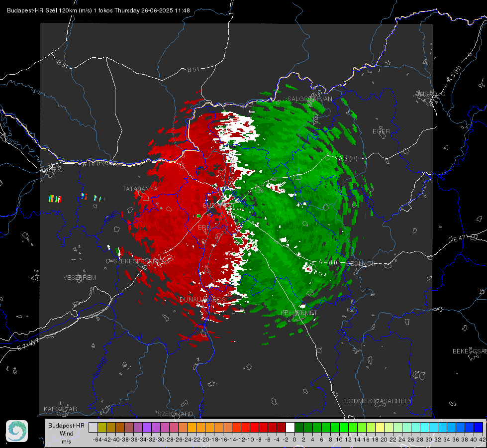Click the SALGÓTARJÁN city label
The width and height of the screenshot is (487, 448).
tap(309, 99)
